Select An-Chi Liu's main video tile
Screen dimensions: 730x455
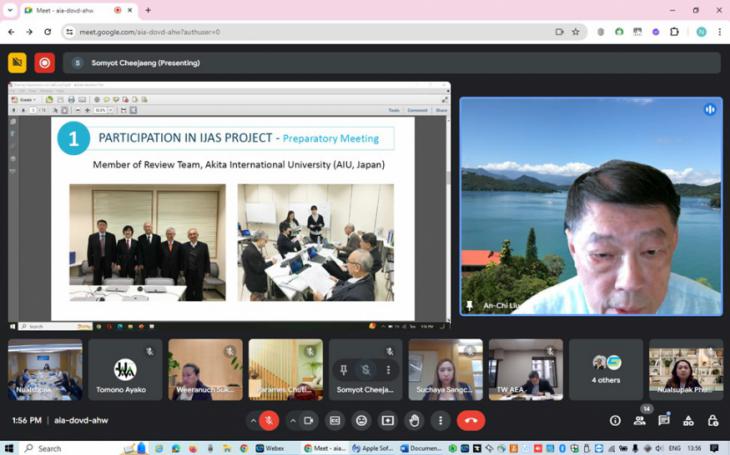point(591,206)
